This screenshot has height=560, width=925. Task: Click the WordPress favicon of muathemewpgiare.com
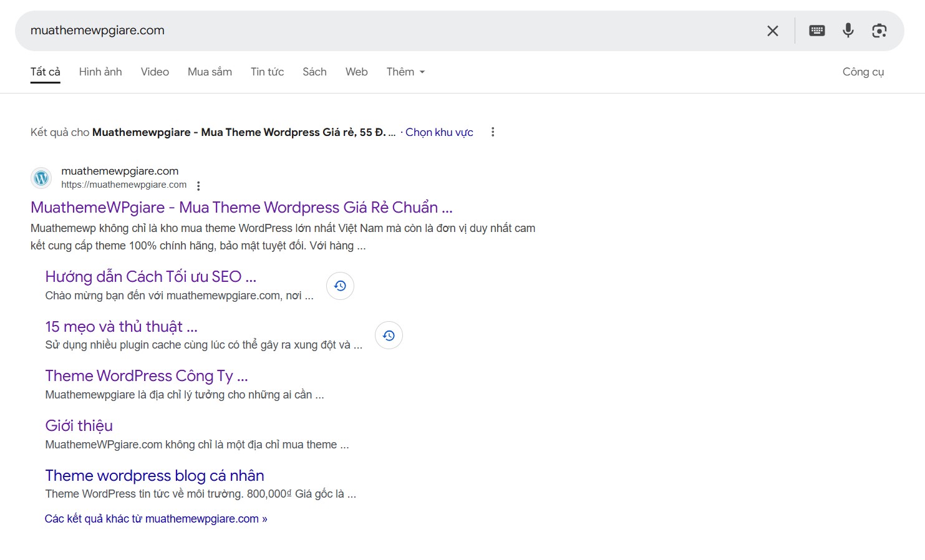pos(41,178)
